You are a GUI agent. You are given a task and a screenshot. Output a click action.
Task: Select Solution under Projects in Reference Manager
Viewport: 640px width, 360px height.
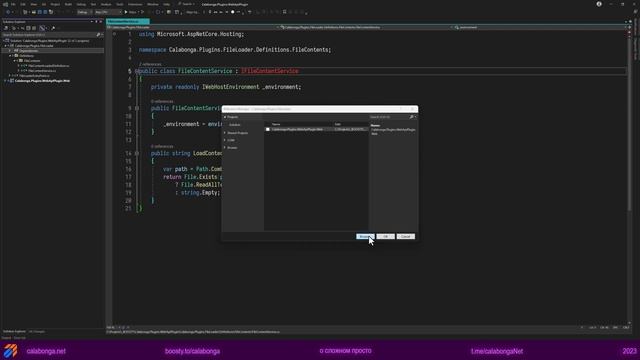tap(234, 125)
